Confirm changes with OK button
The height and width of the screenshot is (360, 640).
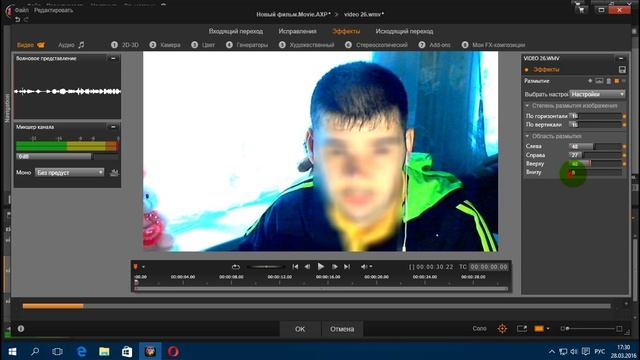pos(300,329)
